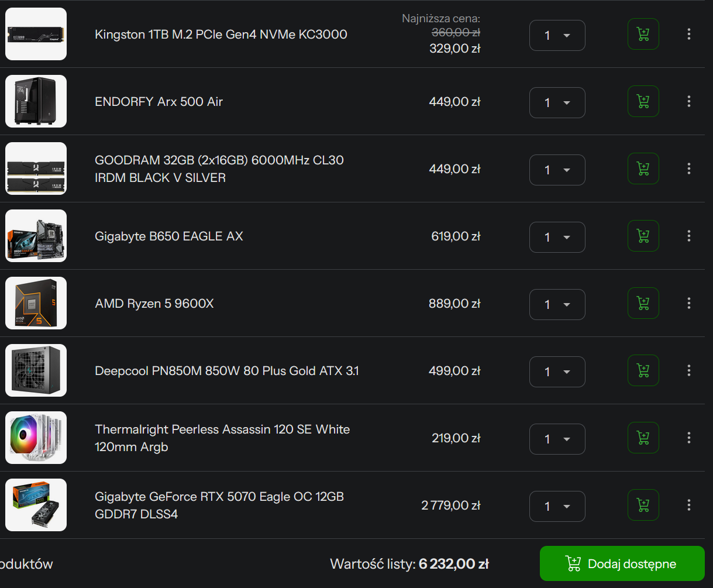Open Kingston 1TB M.2 KC3000 product link
713x588 pixels.
coord(221,35)
